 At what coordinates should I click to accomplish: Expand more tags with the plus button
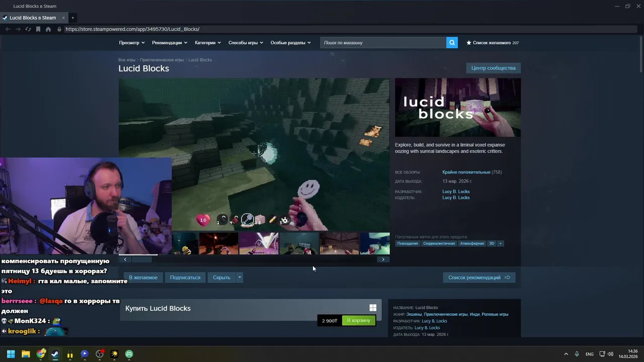point(500,243)
